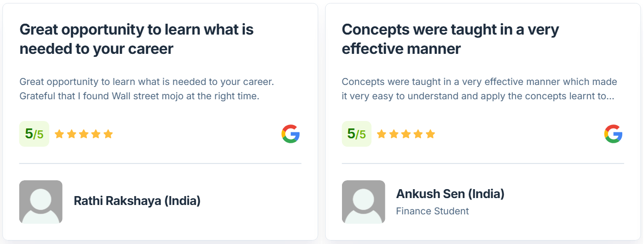Click the fifth star in Rathi's rating

[x=108, y=134]
